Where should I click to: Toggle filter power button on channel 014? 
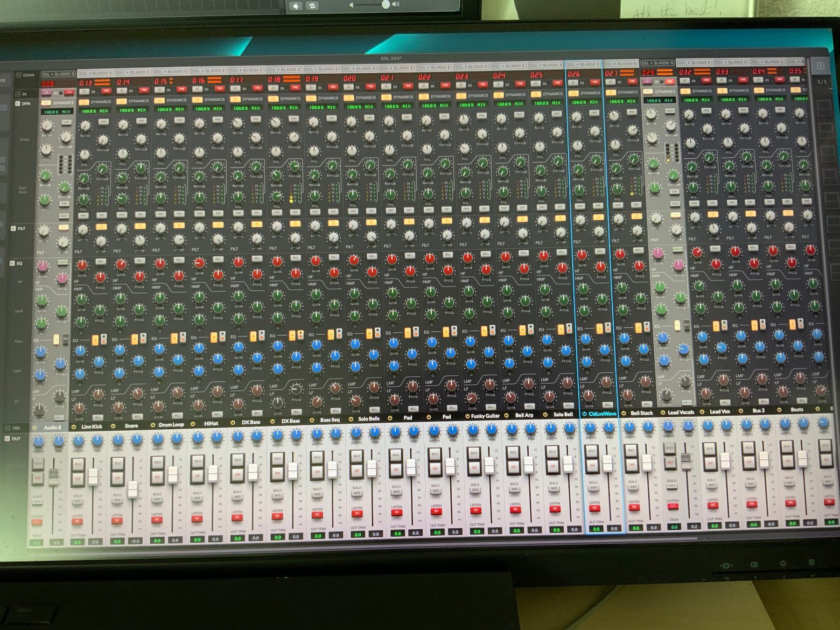140,226
